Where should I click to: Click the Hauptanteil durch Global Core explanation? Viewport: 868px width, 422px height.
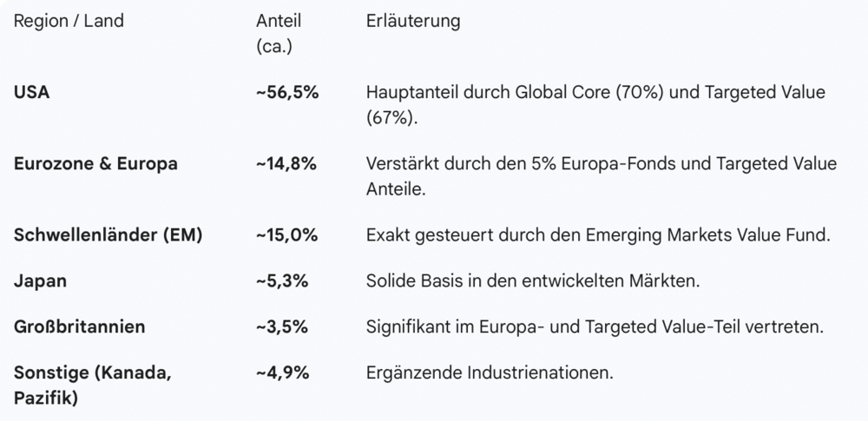pyautogui.click(x=595, y=104)
